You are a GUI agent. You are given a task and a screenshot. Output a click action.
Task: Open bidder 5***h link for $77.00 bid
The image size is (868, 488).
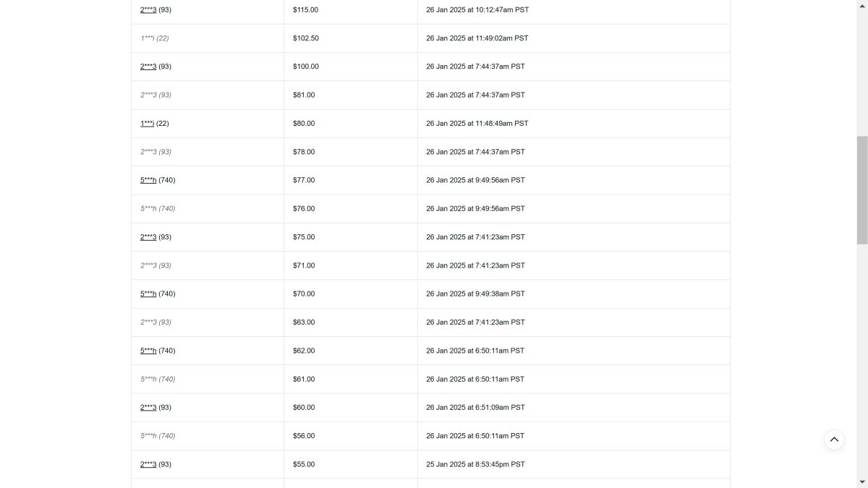pyautogui.click(x=148, y=180)
